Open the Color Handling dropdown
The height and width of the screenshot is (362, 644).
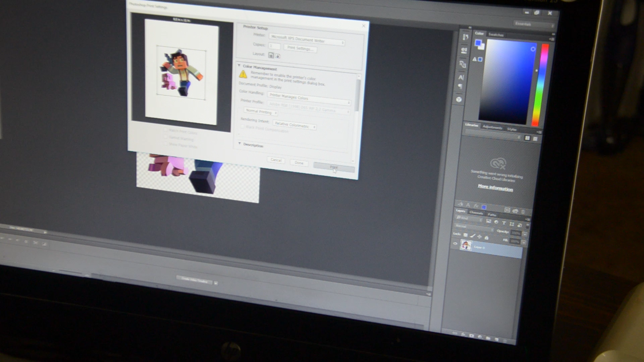coord(309,99)
